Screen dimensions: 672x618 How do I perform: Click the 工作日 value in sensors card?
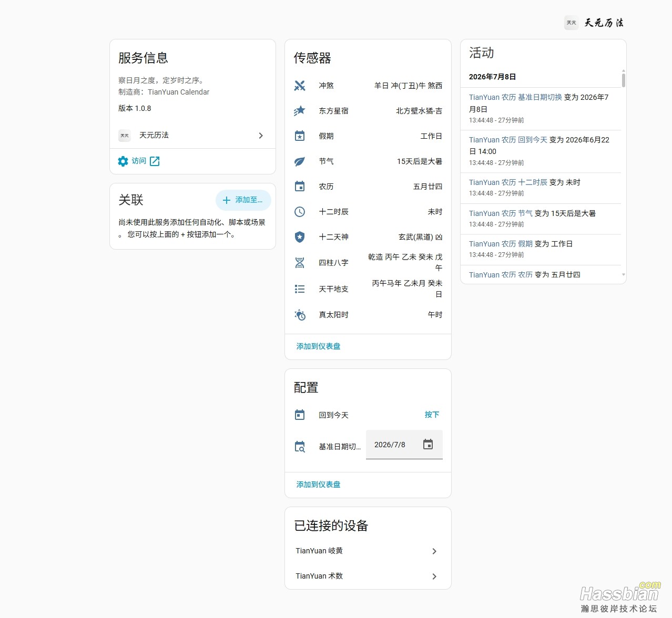[431, 136]
